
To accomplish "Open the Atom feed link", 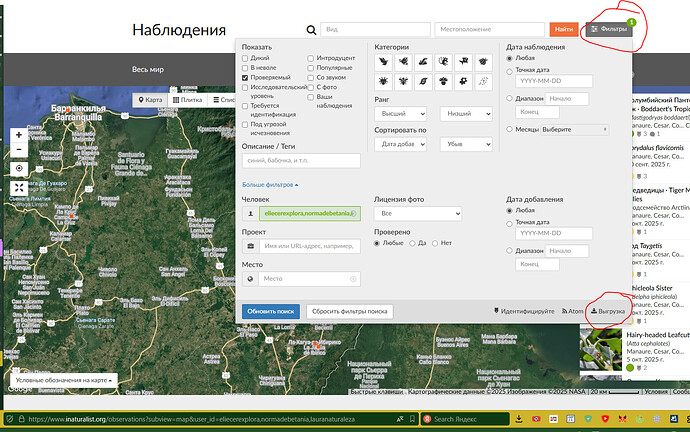I will [573, 311].
